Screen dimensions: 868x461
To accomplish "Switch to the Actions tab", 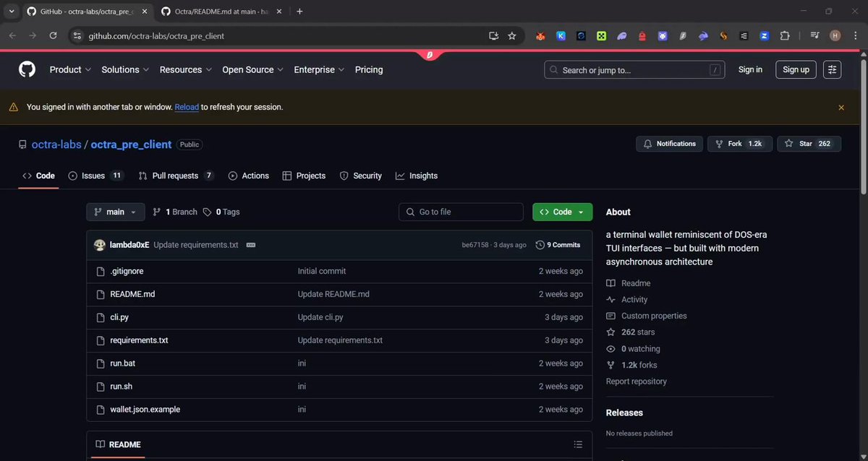I will click(x=248, y=176).
